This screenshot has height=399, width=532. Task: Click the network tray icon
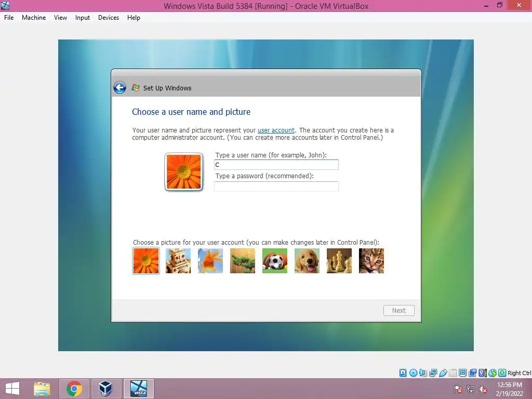point(471,389)
